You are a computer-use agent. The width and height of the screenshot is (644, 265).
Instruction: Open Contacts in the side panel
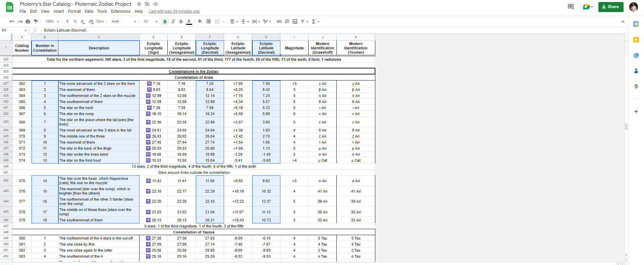pos(636,71)
